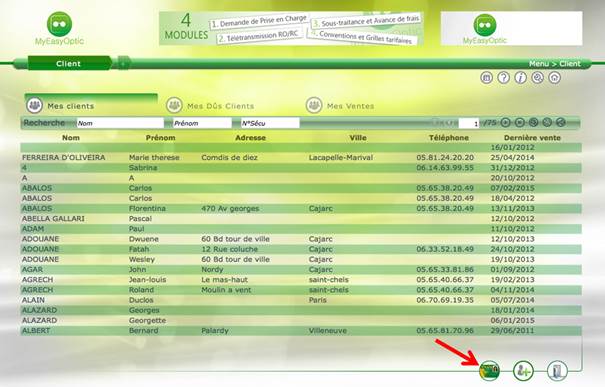Image resolution: width=605 pixels, height=387 pixels.
Task: Click the calculator icon in the top toolbar
Action: [487, 78]
